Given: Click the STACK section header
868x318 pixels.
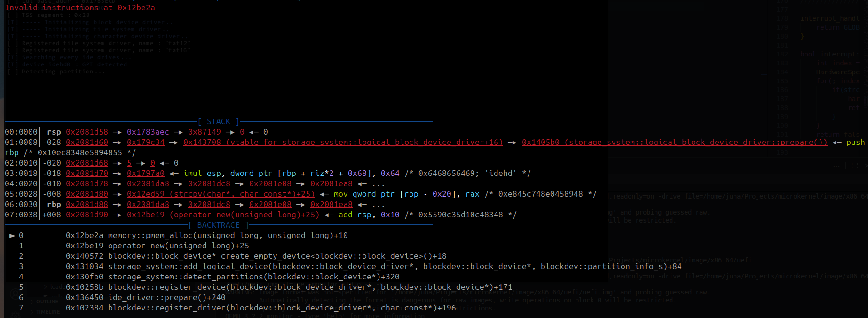Looking at the screenshot, I should point(218,122).
